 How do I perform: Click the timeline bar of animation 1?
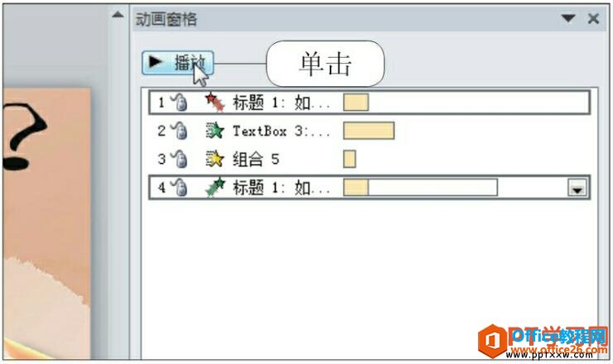pos(355,103)
